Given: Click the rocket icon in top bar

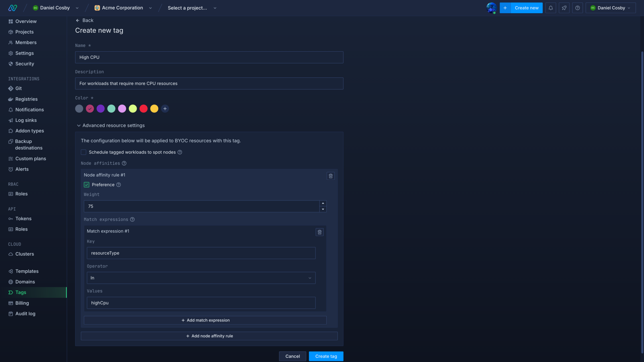Looking at the screenshot, I should 564,8.
